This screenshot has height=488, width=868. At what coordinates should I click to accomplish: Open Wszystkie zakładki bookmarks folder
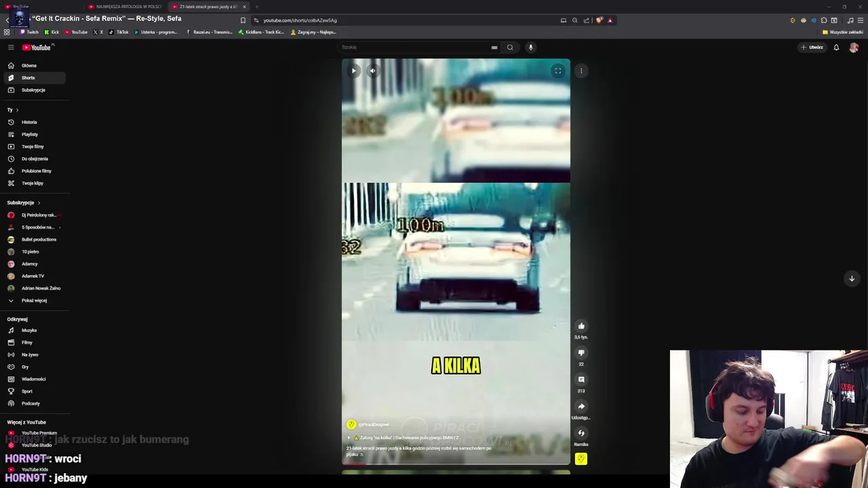click(843, 32)
